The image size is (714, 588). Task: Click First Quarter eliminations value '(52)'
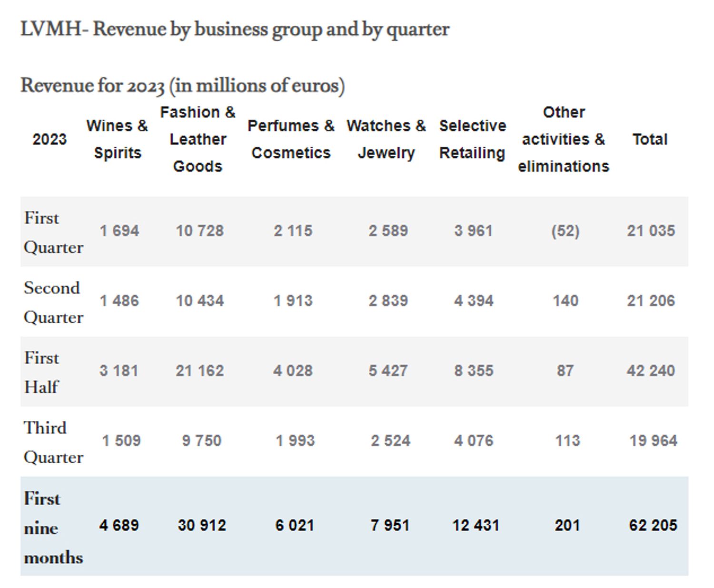(x=565, y=231)
